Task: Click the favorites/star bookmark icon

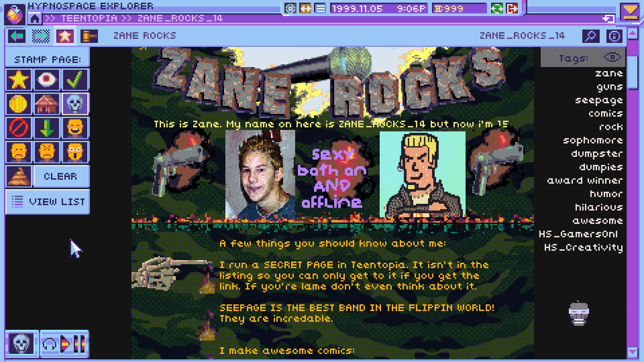Action: (x=64, y=36)
